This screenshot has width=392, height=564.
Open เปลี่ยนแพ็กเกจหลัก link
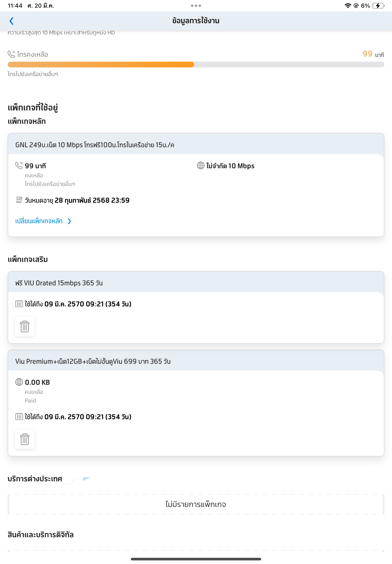(39, 221)
